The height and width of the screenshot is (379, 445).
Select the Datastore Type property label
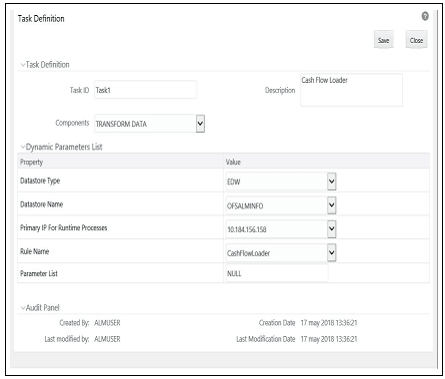40,181
